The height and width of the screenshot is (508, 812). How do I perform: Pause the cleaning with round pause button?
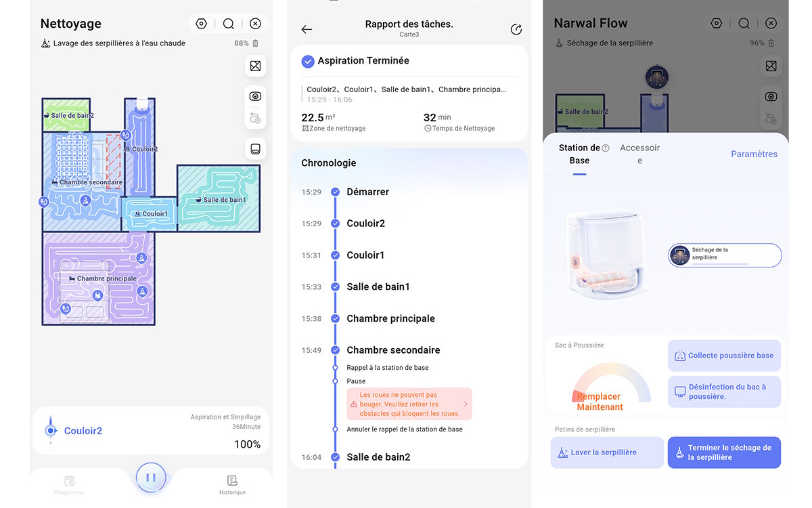pyautogui.click(x=151, y=478)
